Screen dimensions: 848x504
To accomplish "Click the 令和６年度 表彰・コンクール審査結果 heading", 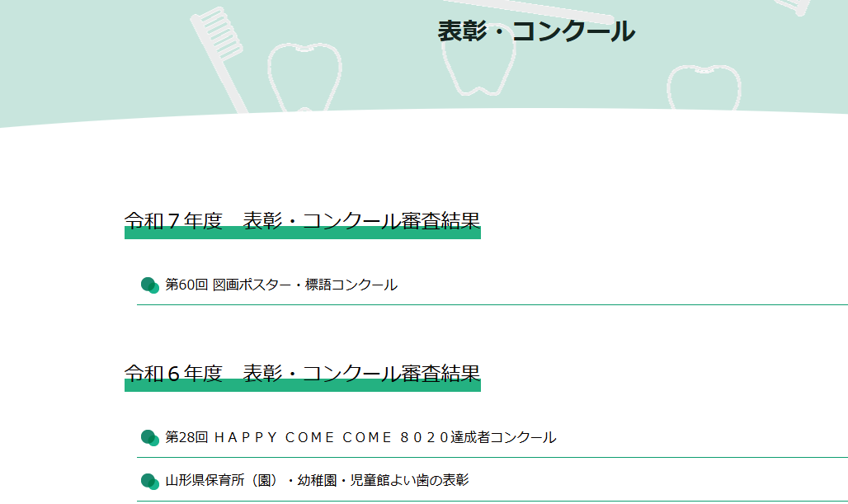I will pyautogui.click(x=302, y=373).
